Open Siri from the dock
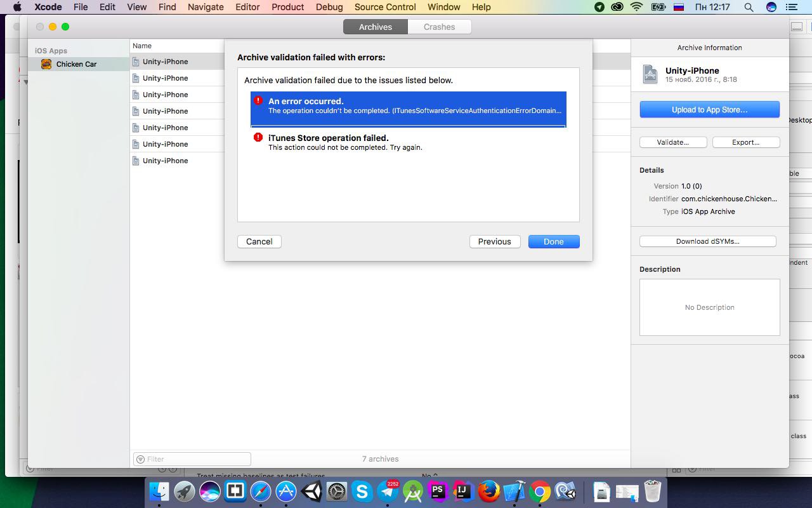The width and height of the screenshot is (812, 508). (210, 491)
